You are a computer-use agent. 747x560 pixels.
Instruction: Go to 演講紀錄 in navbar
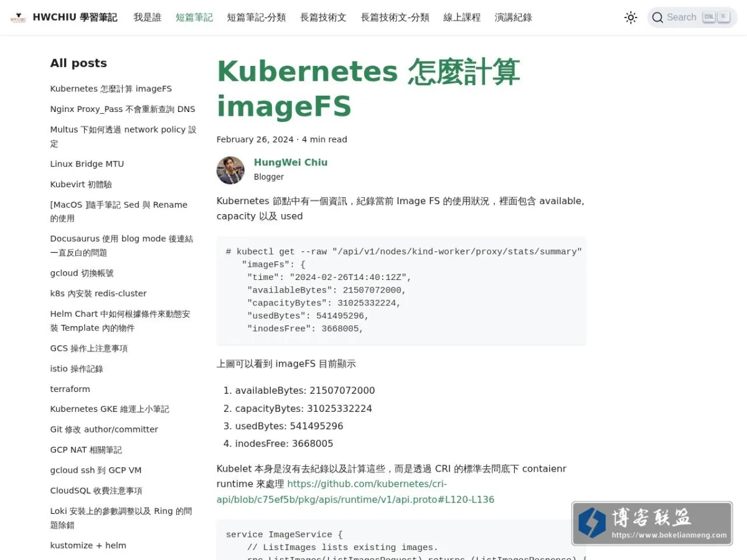click(514, 17)
